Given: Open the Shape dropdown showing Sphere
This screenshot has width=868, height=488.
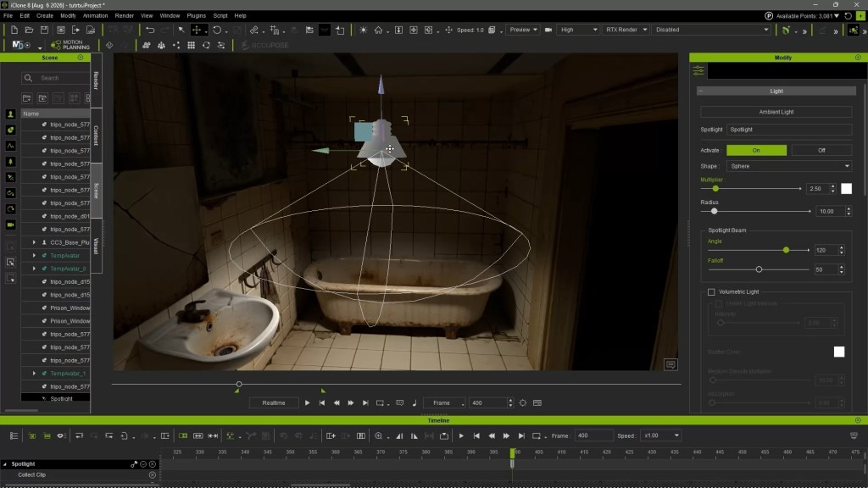Looking at the screenshot, I should point(789,166).
